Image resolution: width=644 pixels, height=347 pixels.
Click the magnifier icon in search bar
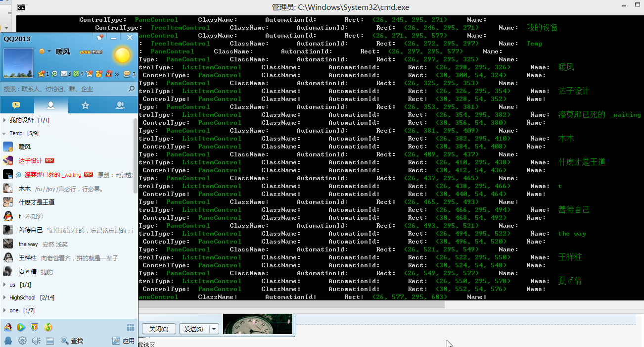pos(132,89)
